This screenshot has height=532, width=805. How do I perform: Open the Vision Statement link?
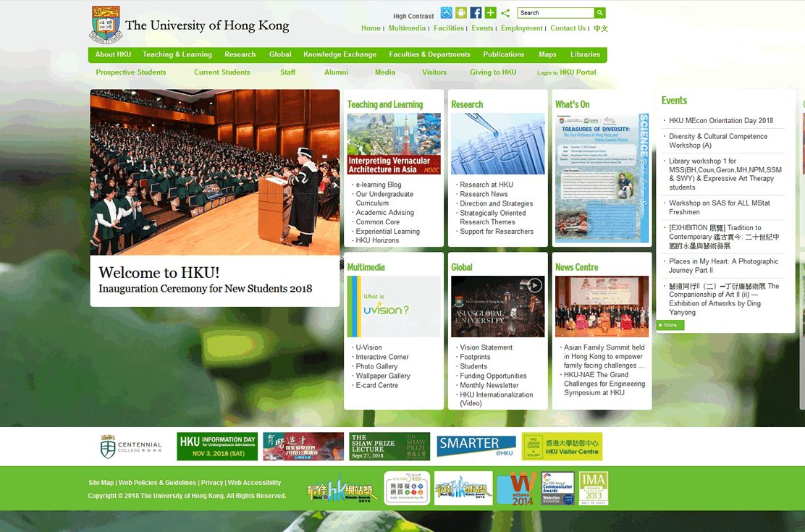[486, 347]
